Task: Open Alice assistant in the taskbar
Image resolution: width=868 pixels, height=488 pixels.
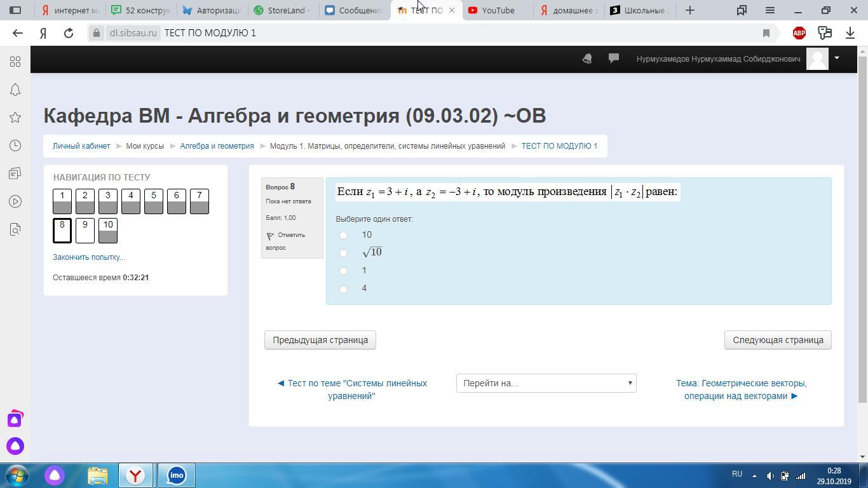Action: 55,475
